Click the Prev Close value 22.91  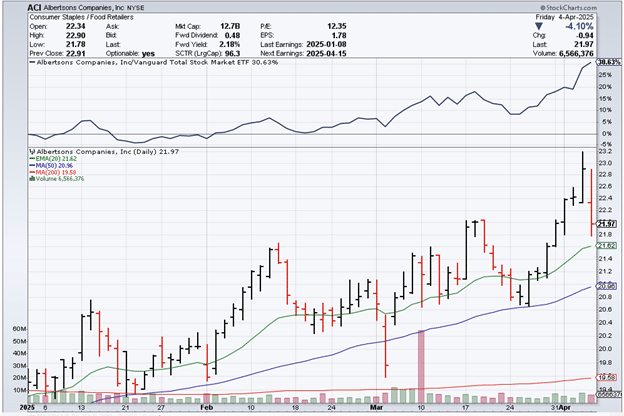click(x=76, y=53)
